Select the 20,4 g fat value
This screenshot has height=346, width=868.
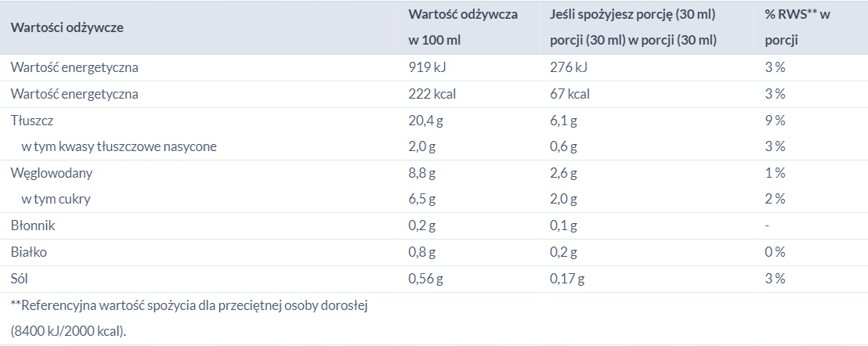pyautogui.click(x=427, y=121)
